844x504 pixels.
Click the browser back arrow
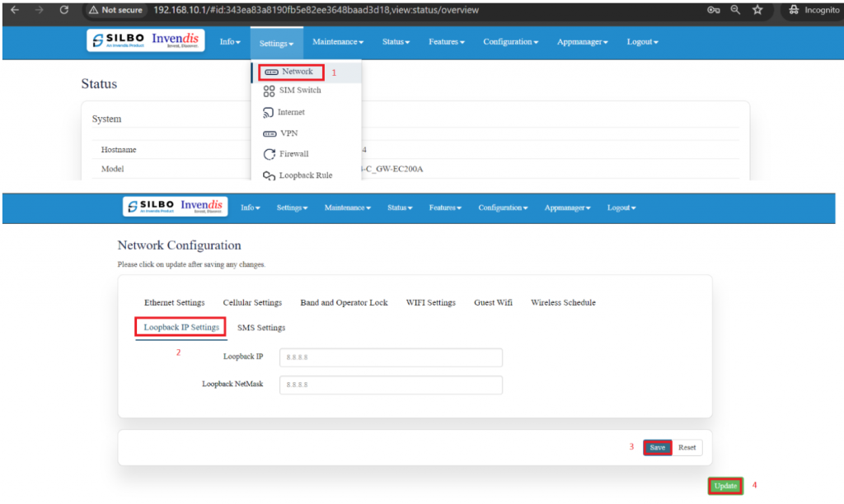14,10
